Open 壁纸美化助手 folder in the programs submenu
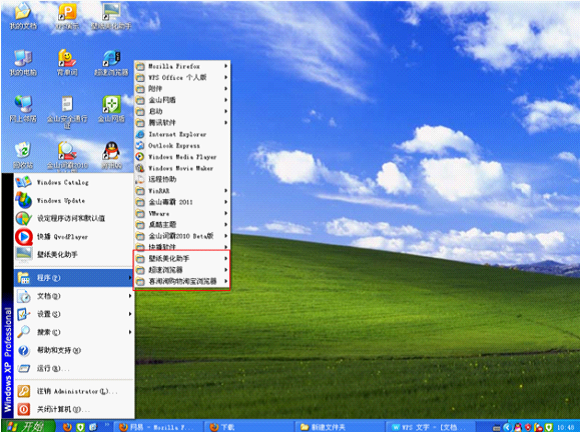580x433 pixels. [182, 258]
